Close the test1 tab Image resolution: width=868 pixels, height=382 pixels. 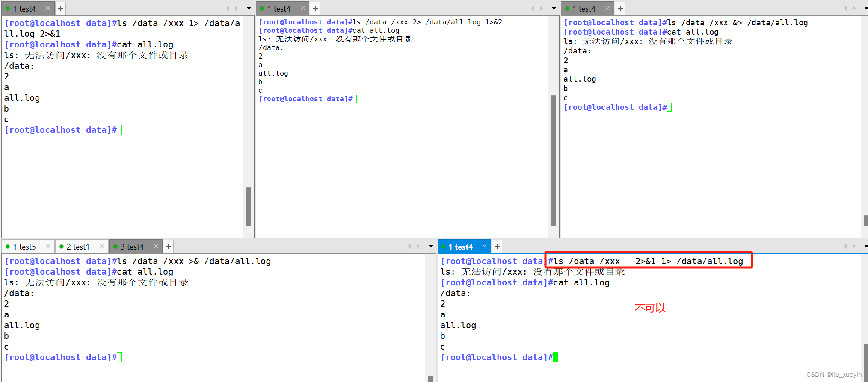pyautogui.click(x=102, y=246)
